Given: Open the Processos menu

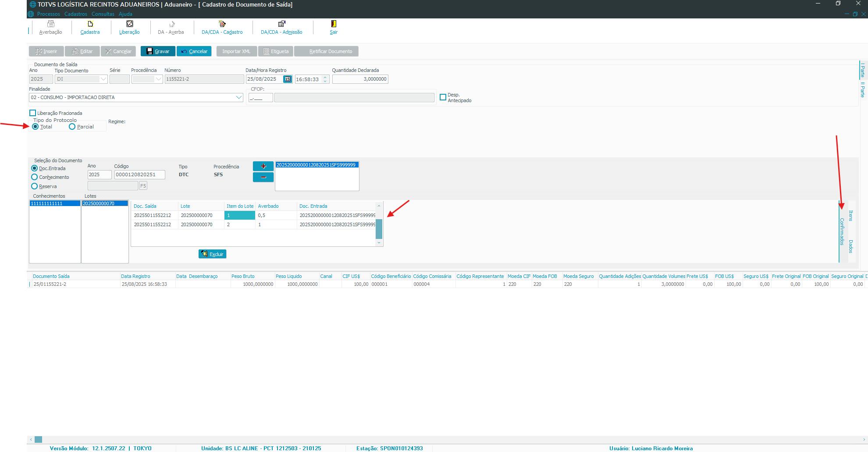Looking at the screenshot, I should pos(48,14).
